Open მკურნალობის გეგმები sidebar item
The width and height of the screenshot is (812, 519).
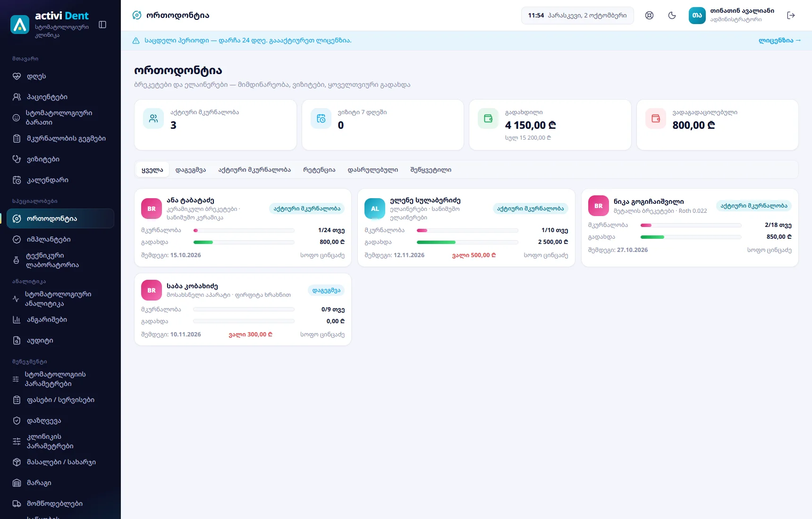pyautogui.click(x=60, y=138)
